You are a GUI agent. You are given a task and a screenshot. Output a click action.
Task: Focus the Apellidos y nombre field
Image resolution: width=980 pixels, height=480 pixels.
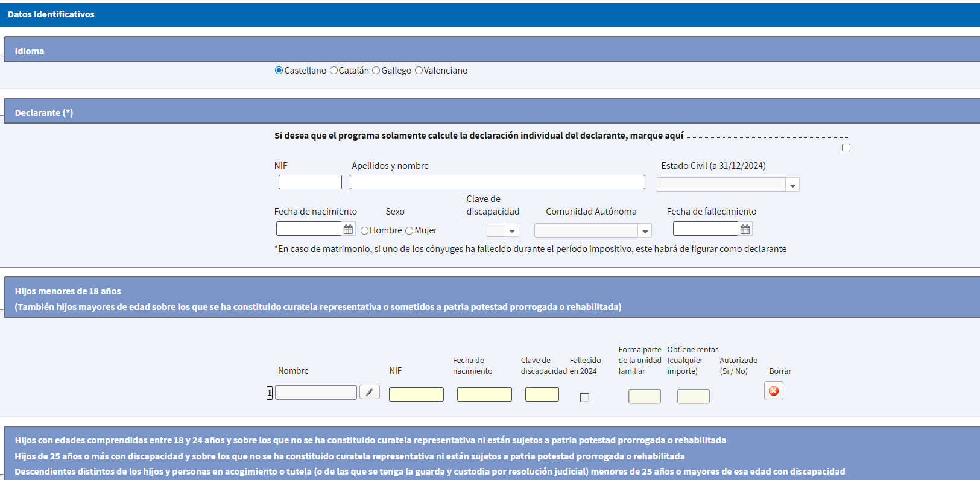pyautogui.click(x=497, y=182)
